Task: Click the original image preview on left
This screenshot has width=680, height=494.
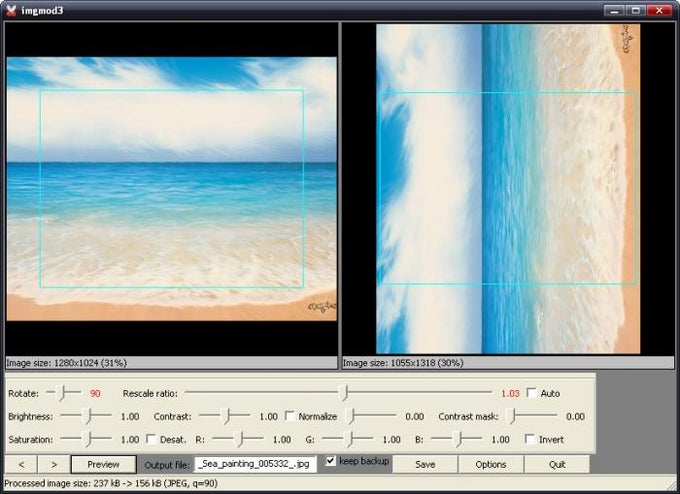Action: point(172,189)
